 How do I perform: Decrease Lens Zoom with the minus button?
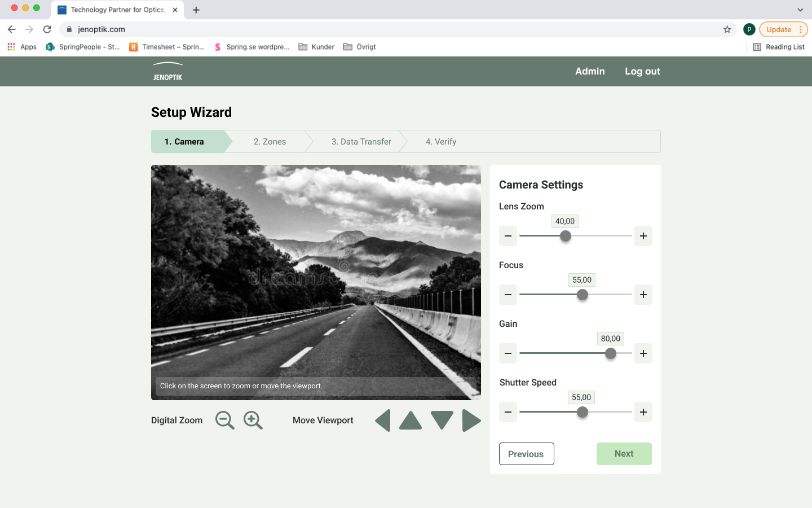(x=508, y=236)
